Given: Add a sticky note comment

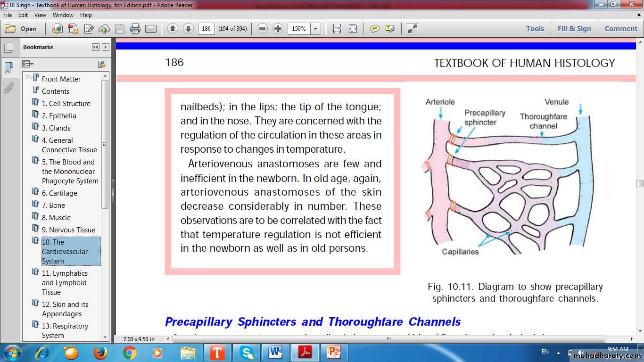Looking at the screenshot, I should (374, 29).
